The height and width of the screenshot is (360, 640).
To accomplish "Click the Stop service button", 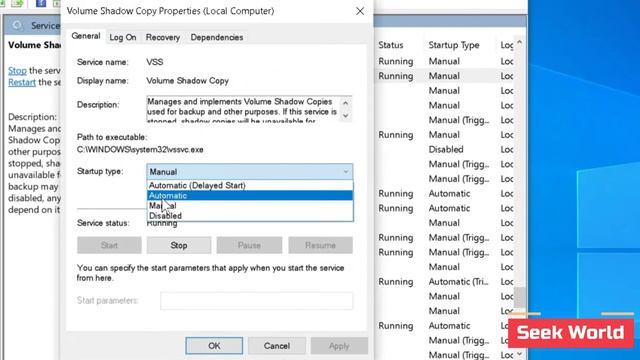I will pyautogui.click(x=179, y=245).
